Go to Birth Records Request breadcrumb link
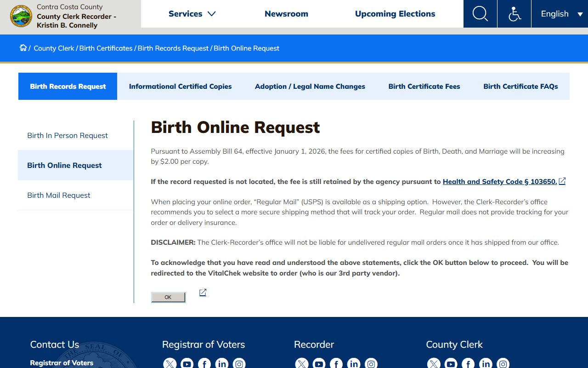The width and height of the screenshot is (588, 368). [x=173, y=48]
